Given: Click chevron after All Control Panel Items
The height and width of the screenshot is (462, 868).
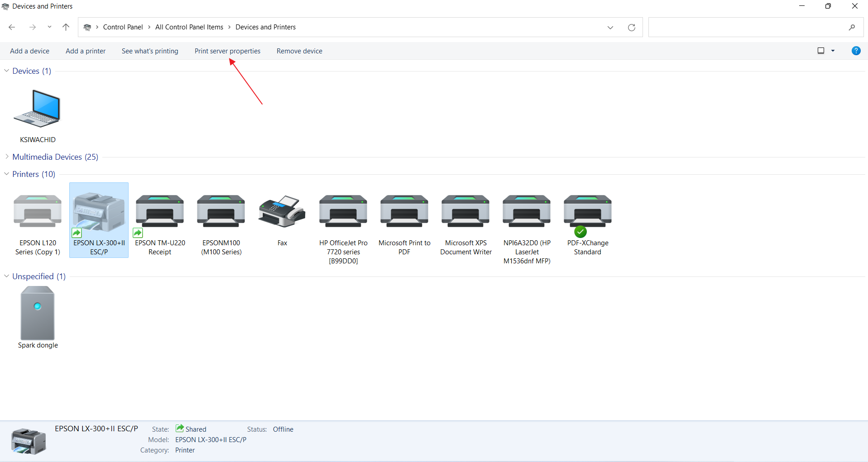Looking at the screenshot, I should pos(229,27).
